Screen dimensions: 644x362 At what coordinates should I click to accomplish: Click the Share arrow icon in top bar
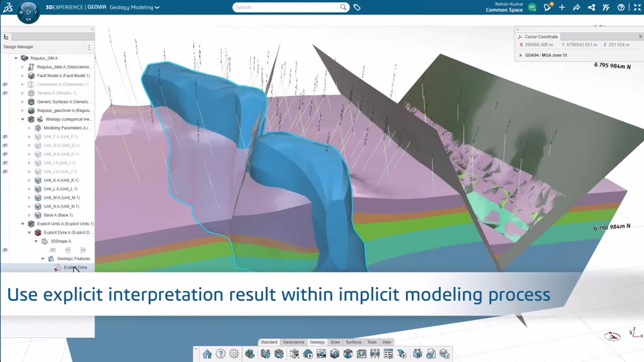coord(576,7)
